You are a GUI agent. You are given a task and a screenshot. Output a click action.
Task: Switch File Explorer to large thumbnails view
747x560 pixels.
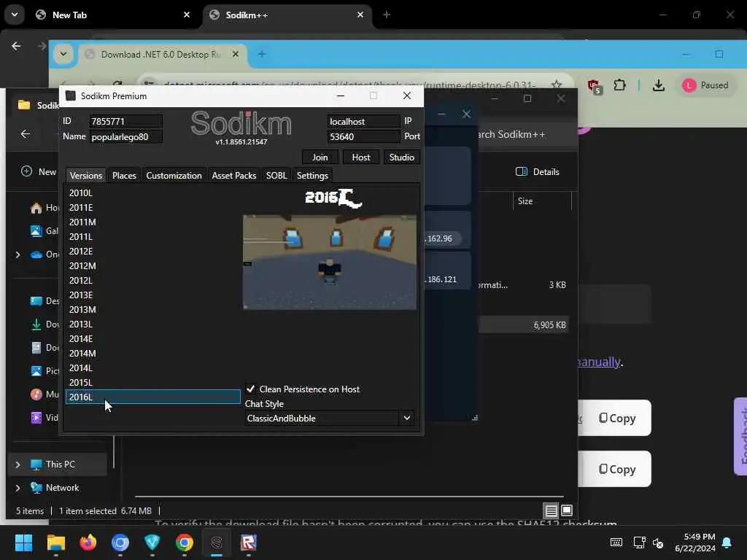coord(566,510)
